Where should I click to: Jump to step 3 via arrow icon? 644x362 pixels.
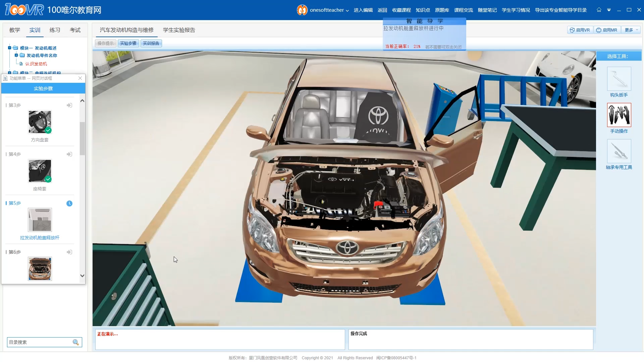[69, 105]
